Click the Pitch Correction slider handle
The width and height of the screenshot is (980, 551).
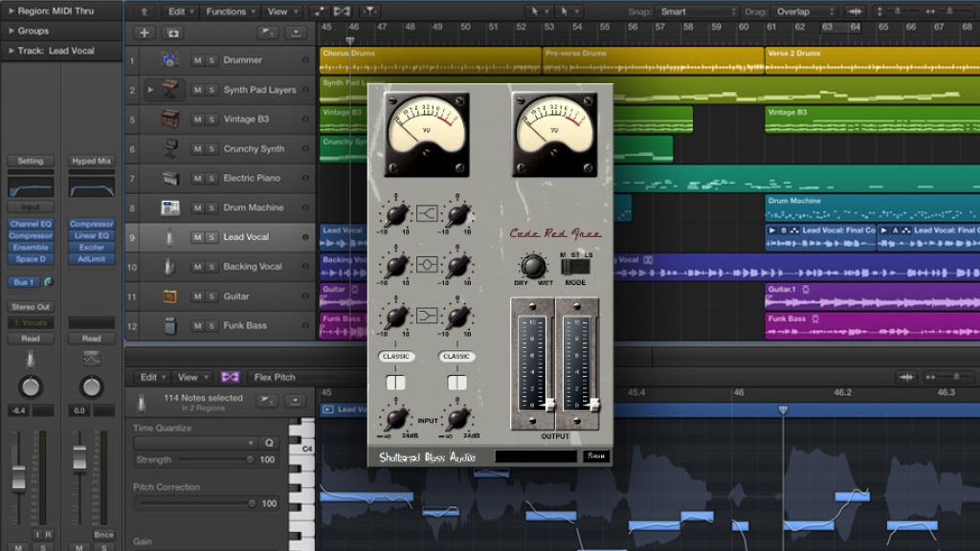[x=252, y=503]
